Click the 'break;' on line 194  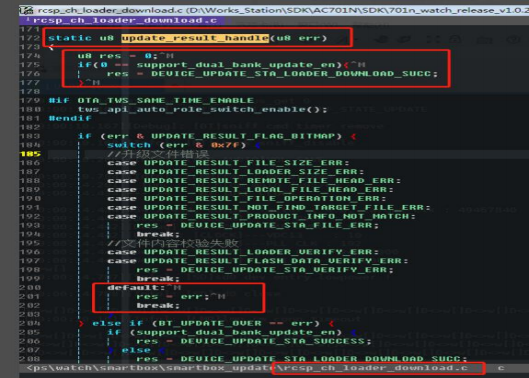pos(158,234)
